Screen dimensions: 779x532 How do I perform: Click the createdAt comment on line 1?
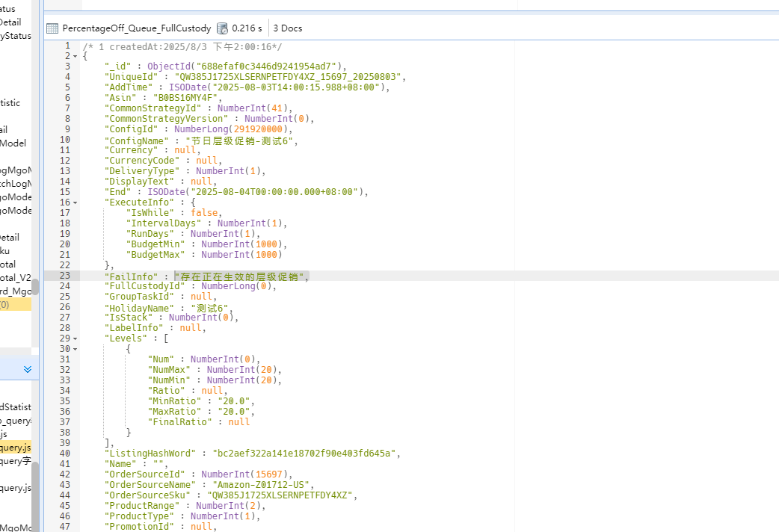click(182, 46)
